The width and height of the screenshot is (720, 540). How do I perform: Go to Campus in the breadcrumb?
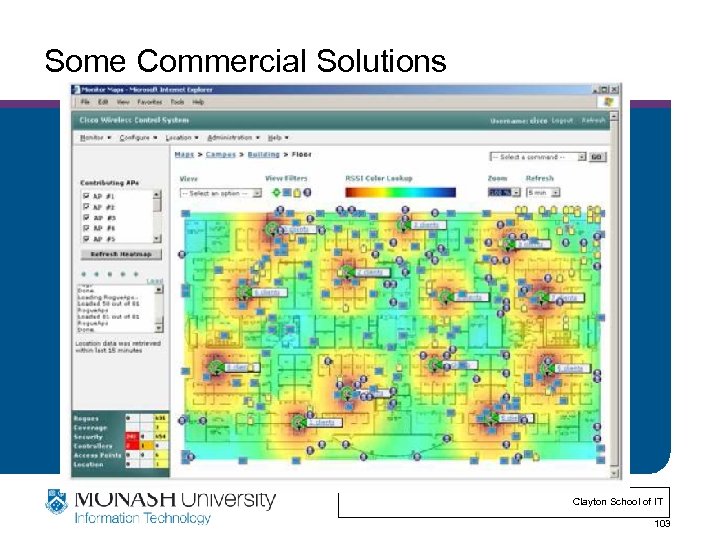point(221,155)
